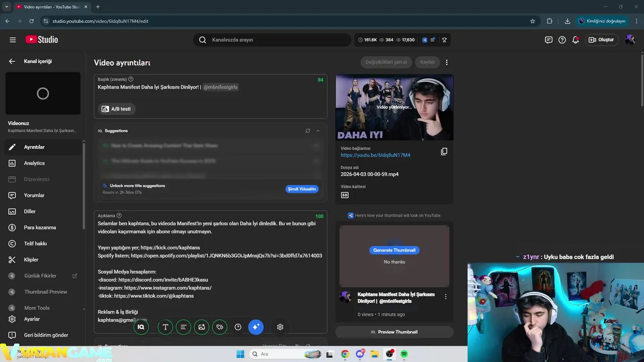Bookmark this page with star icon
Viewport: 644px width, 362px height.
coord(532,21)
